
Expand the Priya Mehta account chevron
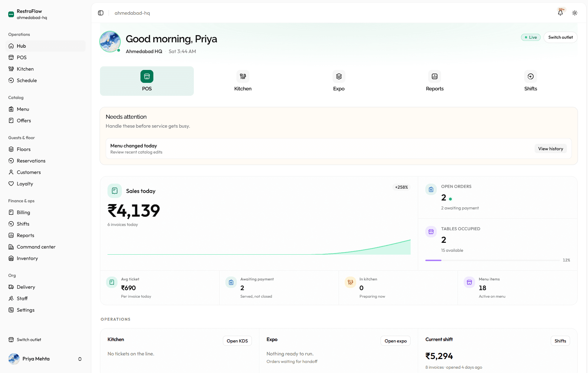80,359
